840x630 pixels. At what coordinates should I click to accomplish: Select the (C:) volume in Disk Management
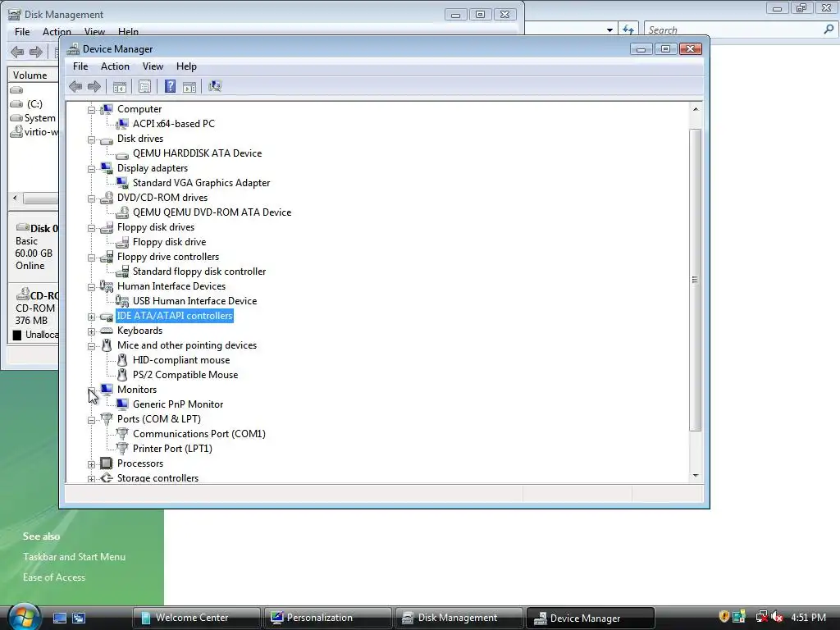coord(34,104)
